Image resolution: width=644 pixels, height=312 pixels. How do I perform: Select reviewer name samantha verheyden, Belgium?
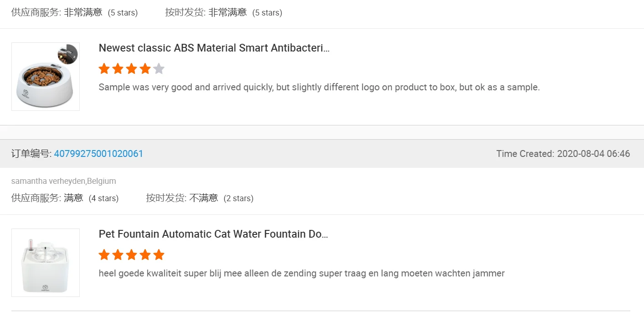[63, 181]
